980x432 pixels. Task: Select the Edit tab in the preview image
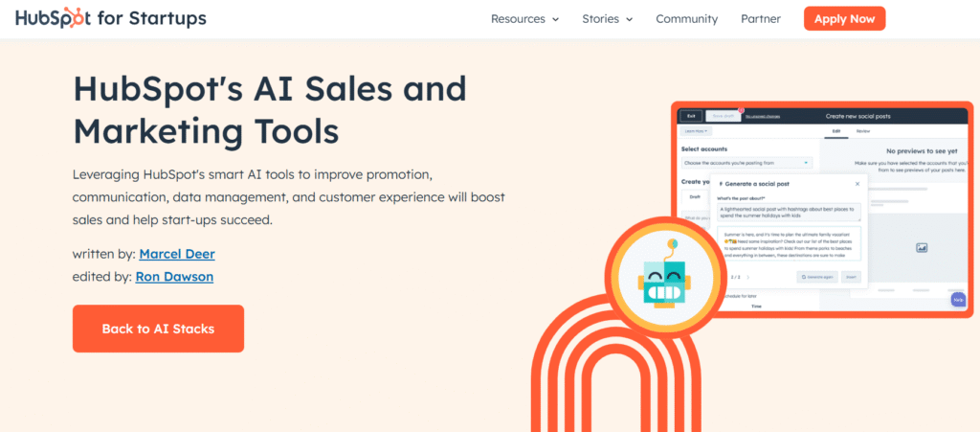pyautogui.click(x=836, y=131)
